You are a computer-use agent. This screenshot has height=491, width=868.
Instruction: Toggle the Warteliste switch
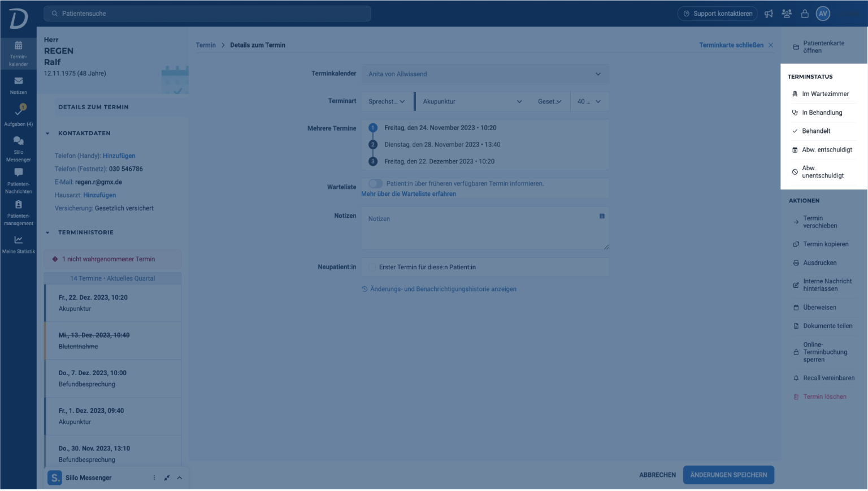tap(375, 184)
